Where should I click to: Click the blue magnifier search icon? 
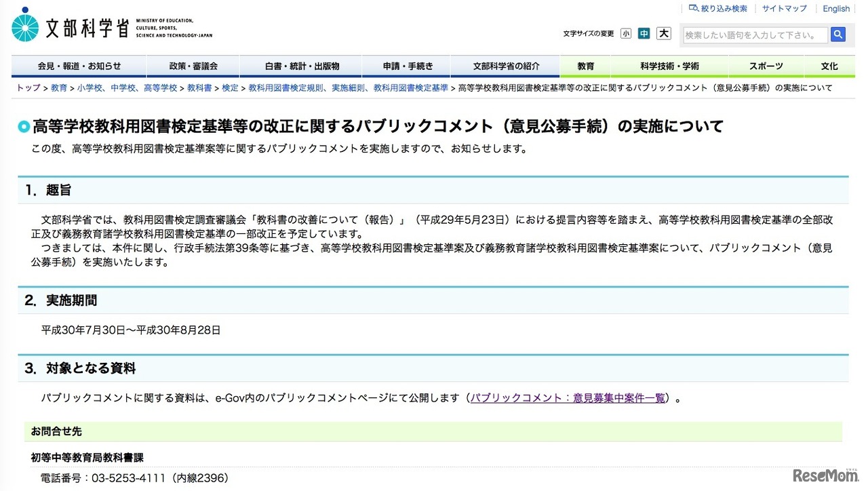pyautogui.click(x=838, y=34)
